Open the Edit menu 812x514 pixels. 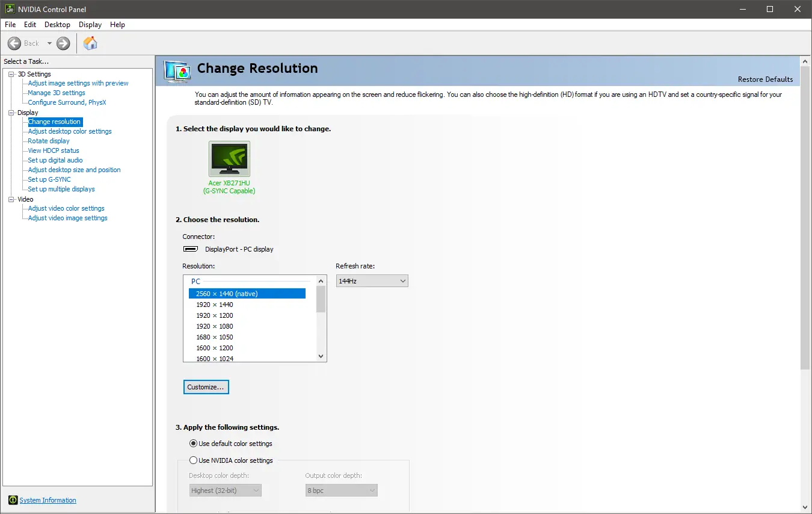tap(30, 25)
